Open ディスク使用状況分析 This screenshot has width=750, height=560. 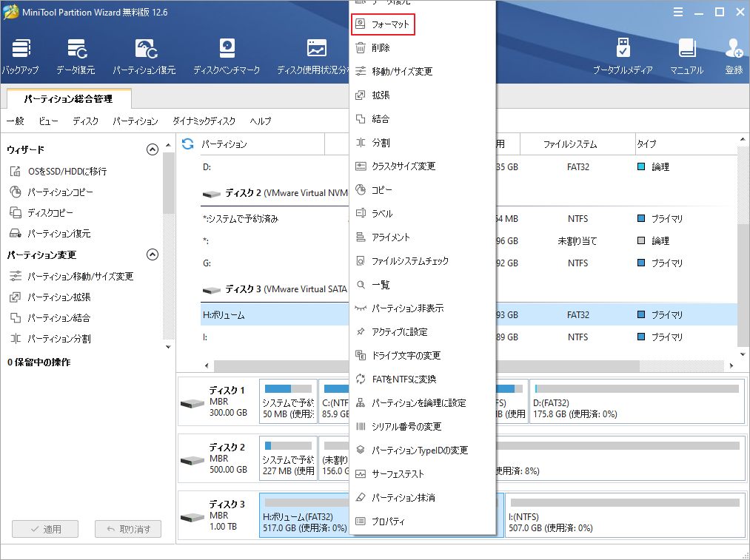(316, 53)
